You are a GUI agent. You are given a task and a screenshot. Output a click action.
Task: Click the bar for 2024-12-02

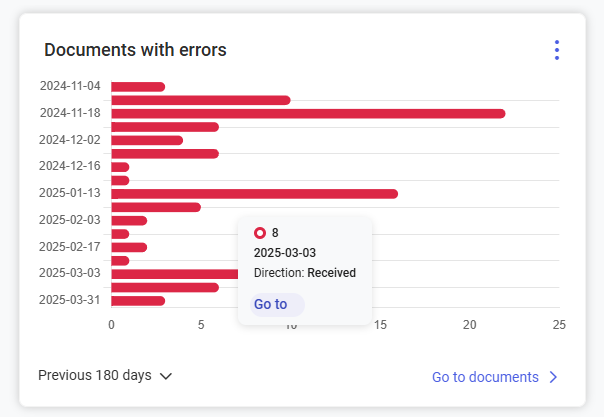tap(147, 140)
